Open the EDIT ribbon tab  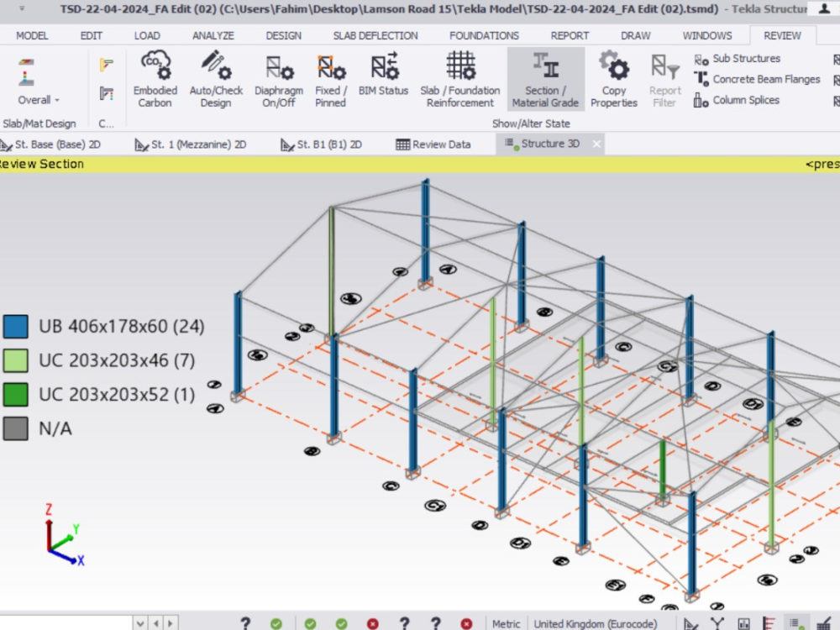tap(91, 36)
